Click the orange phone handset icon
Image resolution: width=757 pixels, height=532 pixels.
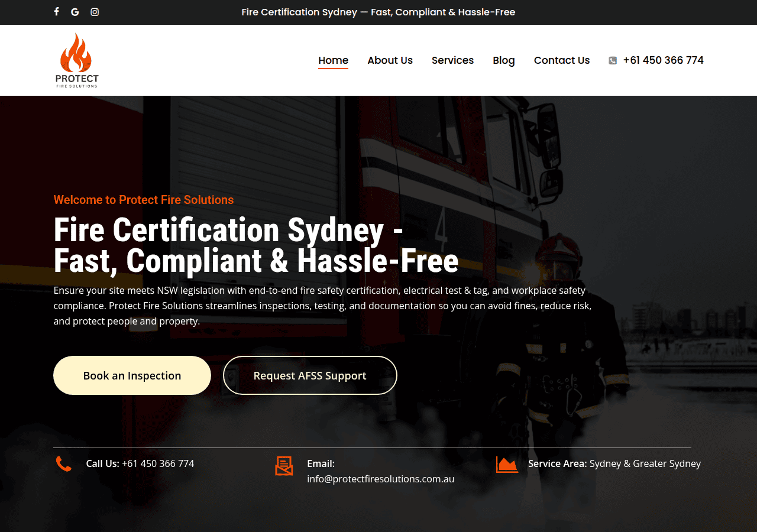click(64, 464)
